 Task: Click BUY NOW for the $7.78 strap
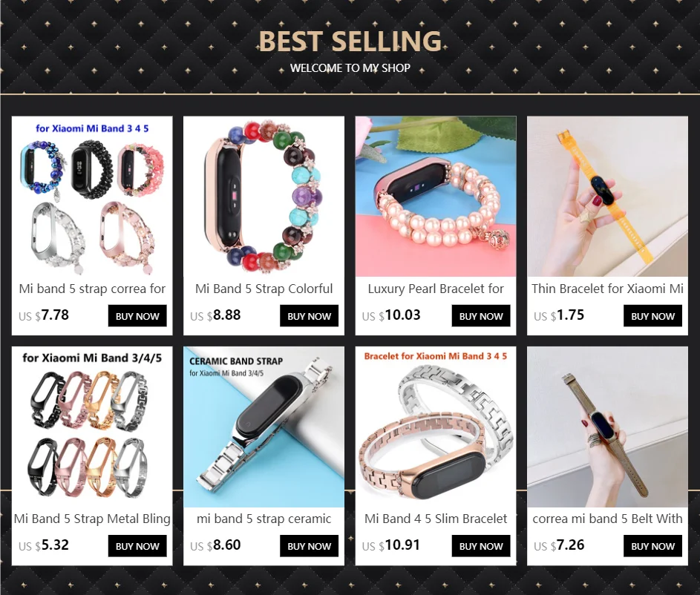137,316
